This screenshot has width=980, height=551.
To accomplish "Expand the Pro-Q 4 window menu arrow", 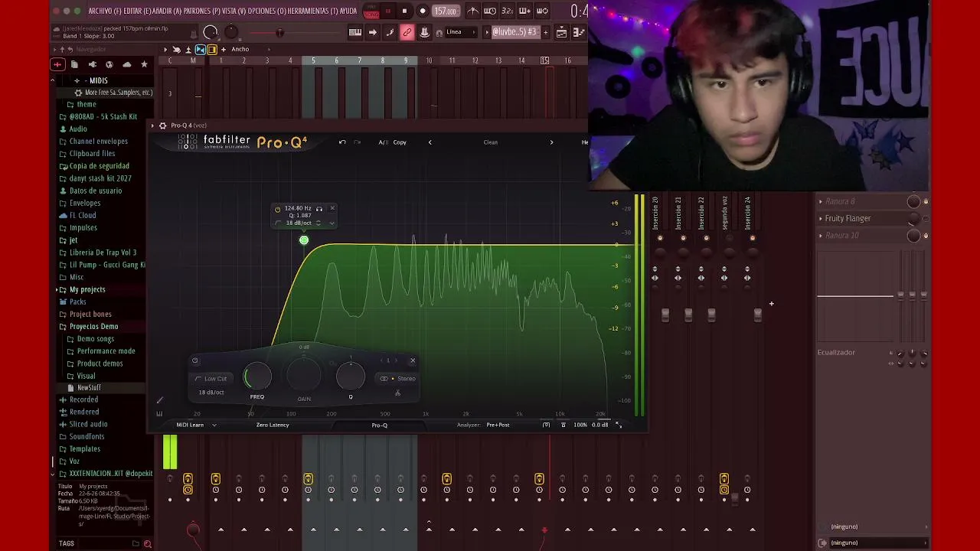I will point(152,126).
